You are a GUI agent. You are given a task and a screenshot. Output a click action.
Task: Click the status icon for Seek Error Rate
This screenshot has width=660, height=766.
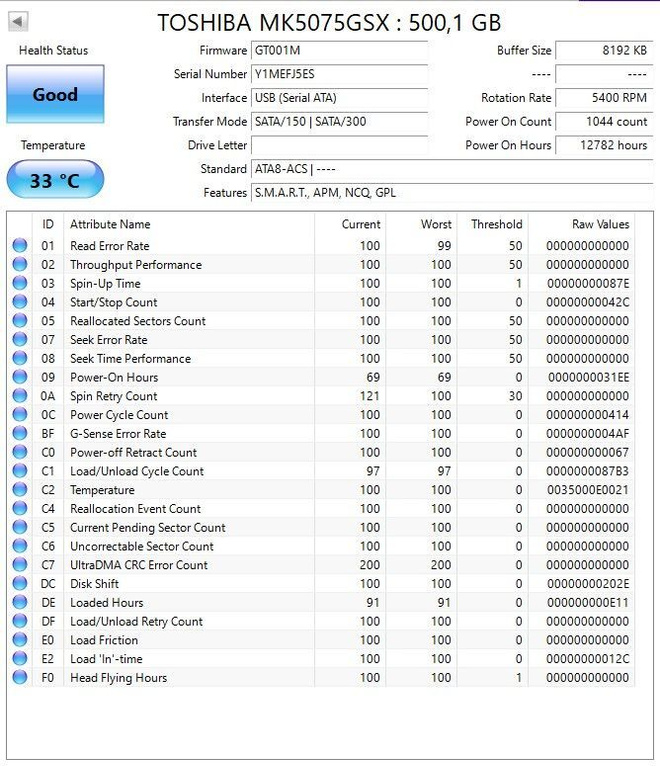click(20, 339)
